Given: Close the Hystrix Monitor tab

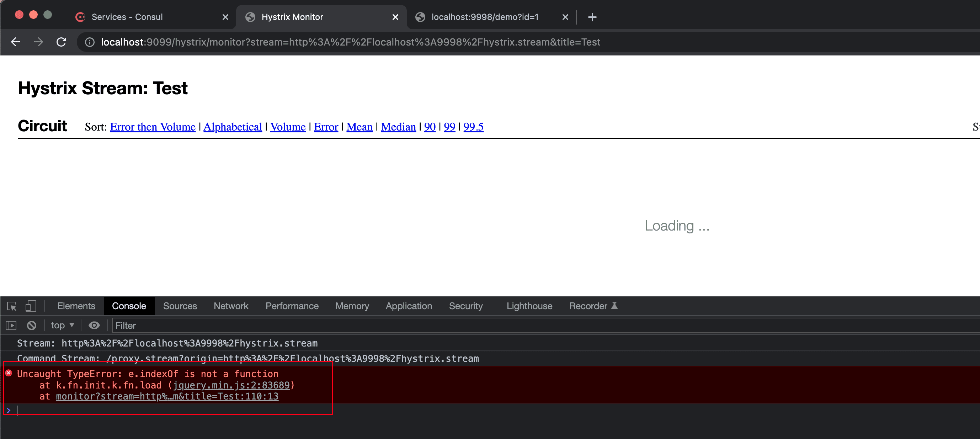Looking at the screenshot, I should [x=395, y=17].
